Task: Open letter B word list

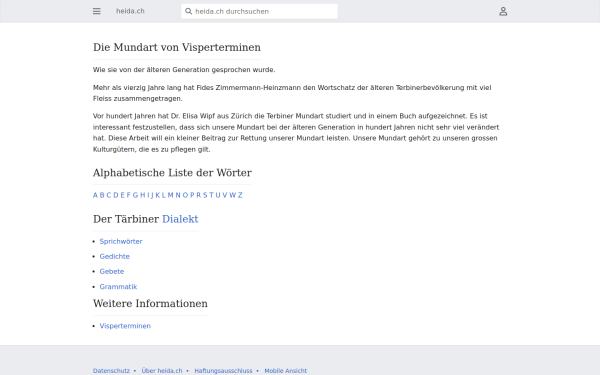Action: (x=102, y=195)
